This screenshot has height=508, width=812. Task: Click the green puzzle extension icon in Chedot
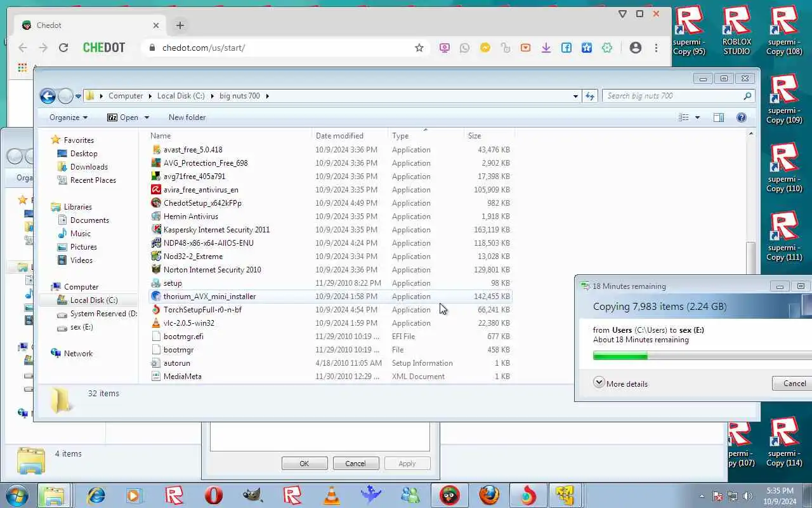(x=607, y=48)
